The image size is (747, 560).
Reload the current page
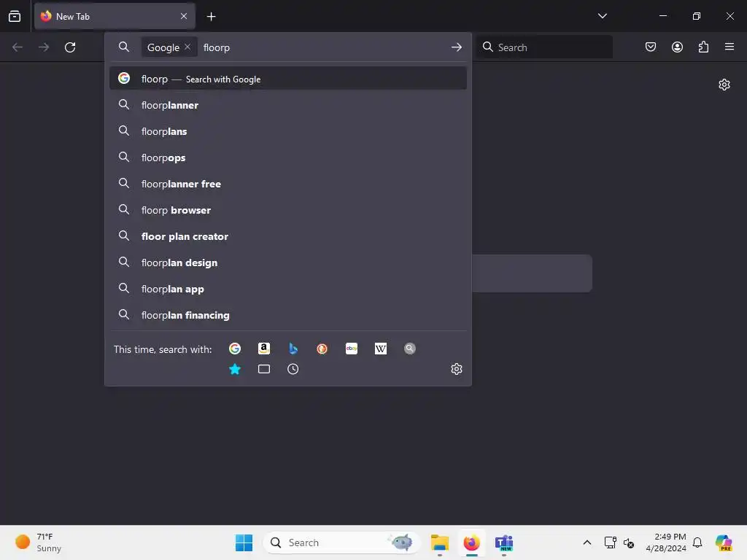[x=70, y=47]
